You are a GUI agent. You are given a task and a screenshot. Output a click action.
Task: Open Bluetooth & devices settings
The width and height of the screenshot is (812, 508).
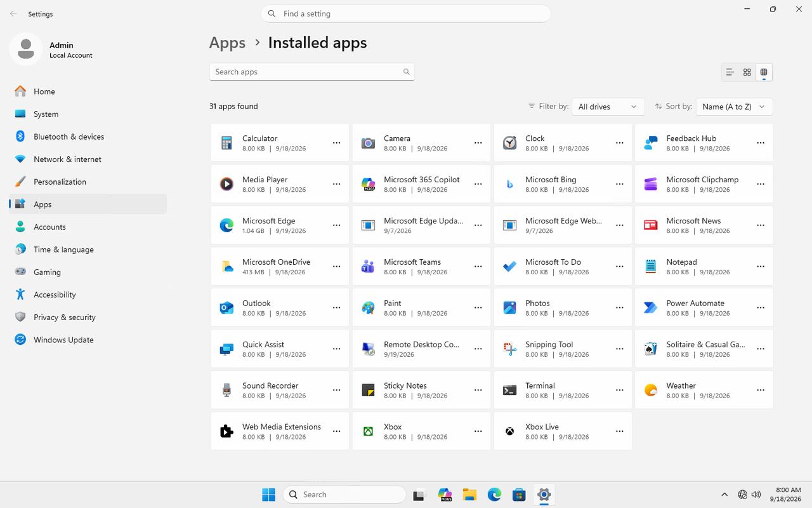point(88,137)
